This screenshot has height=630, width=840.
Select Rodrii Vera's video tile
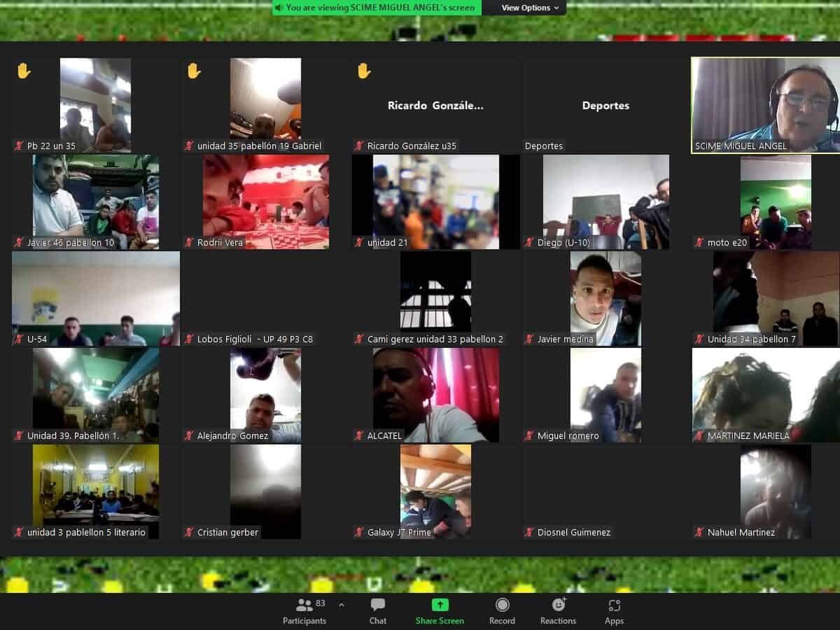pyautogui.click(x=266, y=202)
